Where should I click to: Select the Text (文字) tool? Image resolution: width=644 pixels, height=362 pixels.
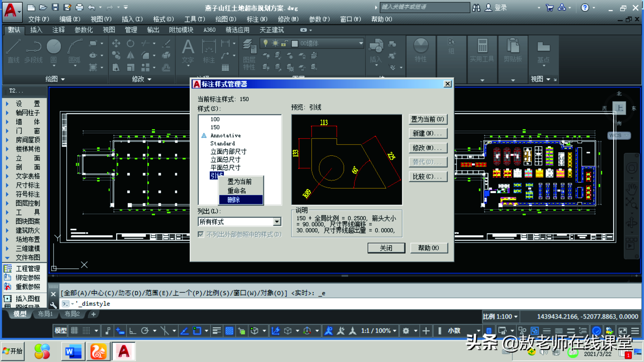(x=188, y=51)
